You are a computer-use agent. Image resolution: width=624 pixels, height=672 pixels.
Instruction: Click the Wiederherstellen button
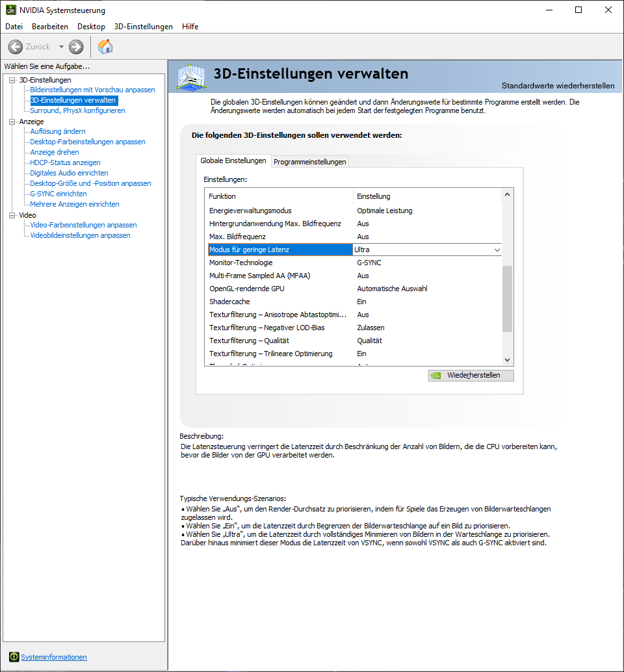point(471,376)
